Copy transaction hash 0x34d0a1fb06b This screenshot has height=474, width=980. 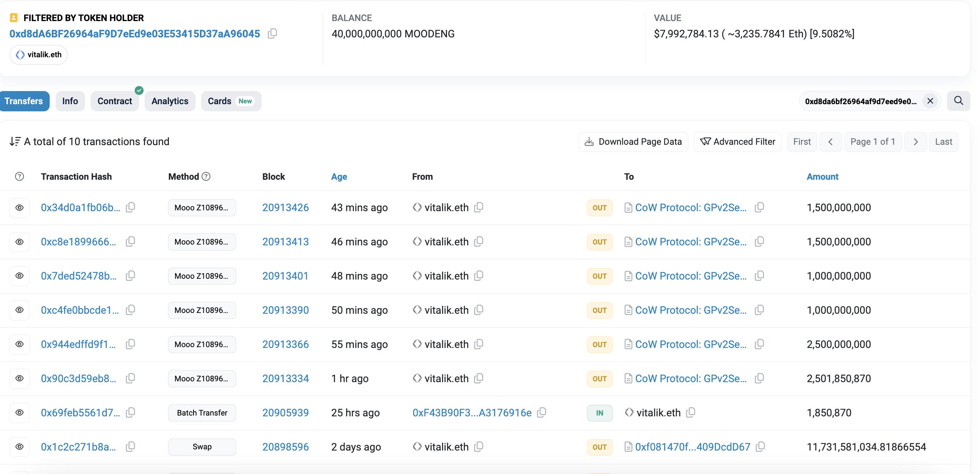(130, 207)
